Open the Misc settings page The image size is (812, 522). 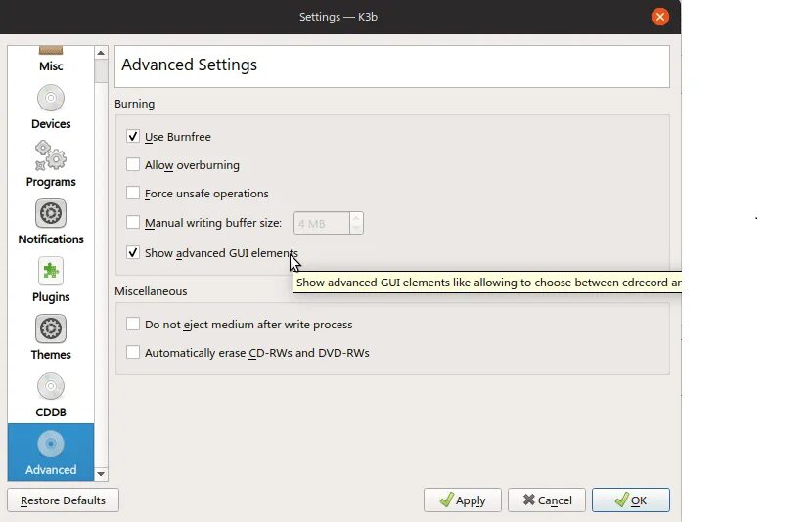tap(51, 60)
